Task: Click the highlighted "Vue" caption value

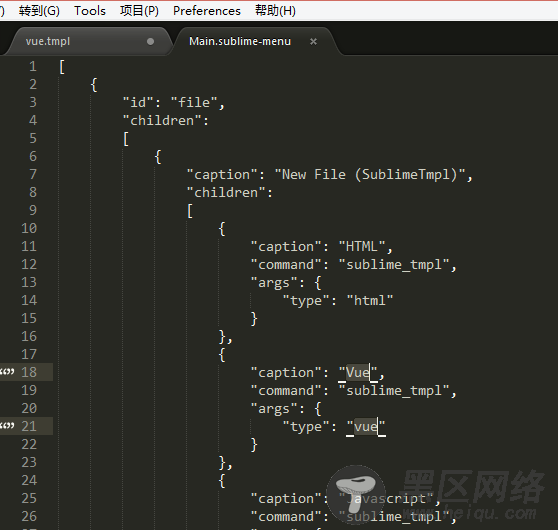Action: click(358, 373)
